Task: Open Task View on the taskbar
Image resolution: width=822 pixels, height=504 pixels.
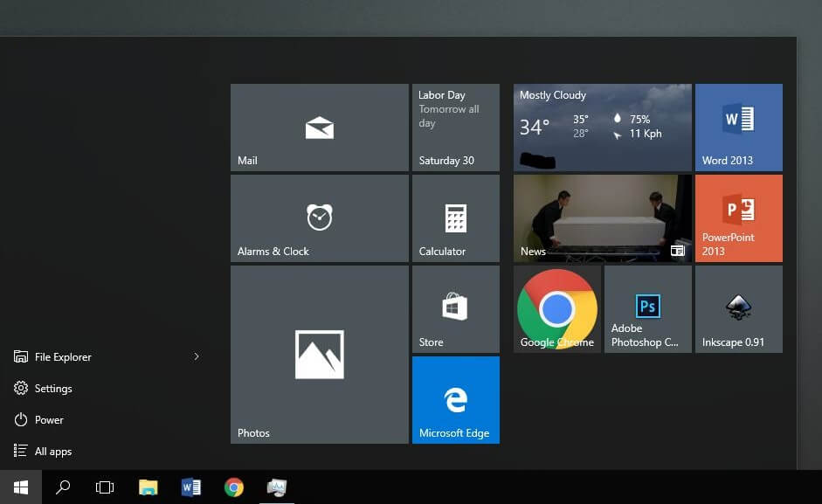Action: [105, 487]
